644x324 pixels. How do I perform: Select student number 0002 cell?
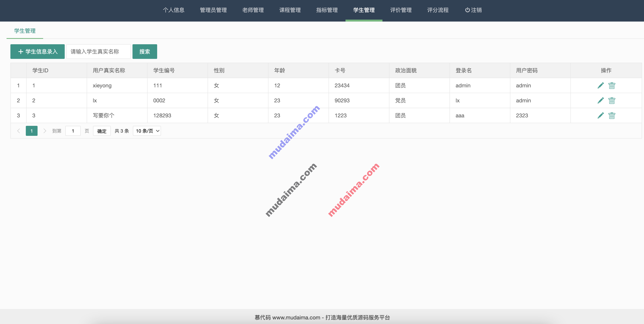[178, 100]
